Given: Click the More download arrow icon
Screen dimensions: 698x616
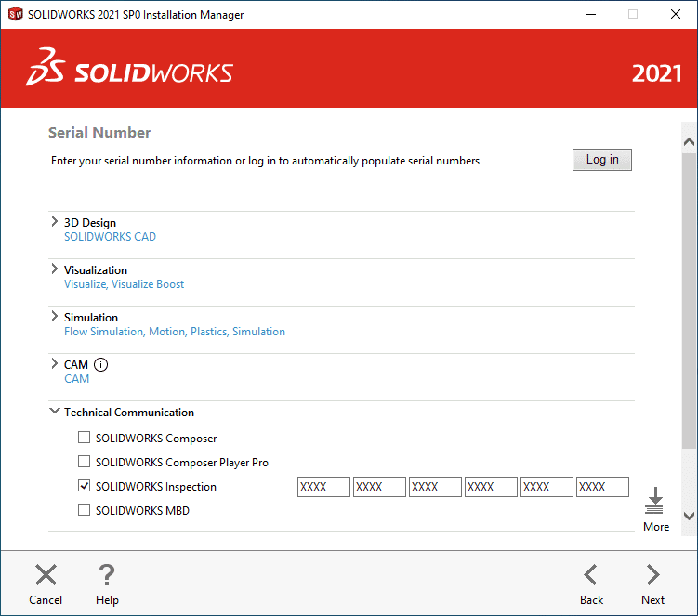Looking at the screenshot, I should [x=654, y=500].
